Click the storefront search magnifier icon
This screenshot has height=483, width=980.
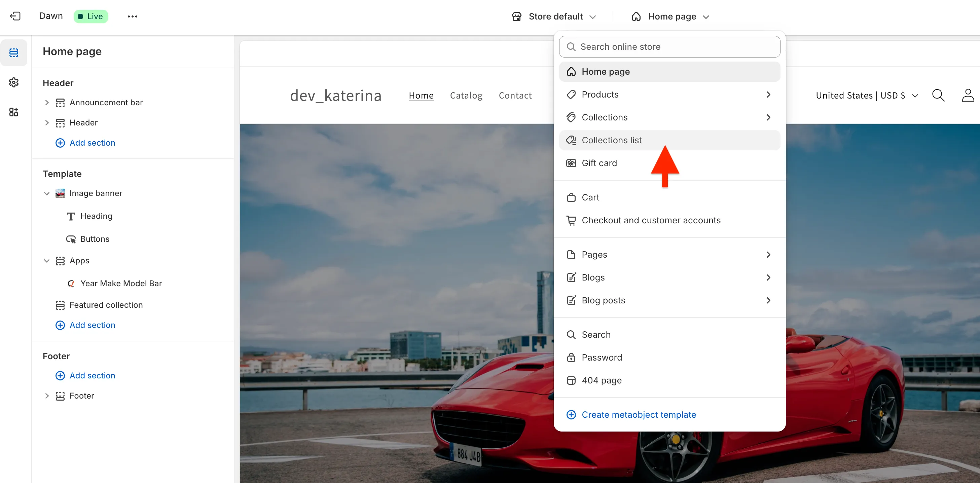(938, 96)
